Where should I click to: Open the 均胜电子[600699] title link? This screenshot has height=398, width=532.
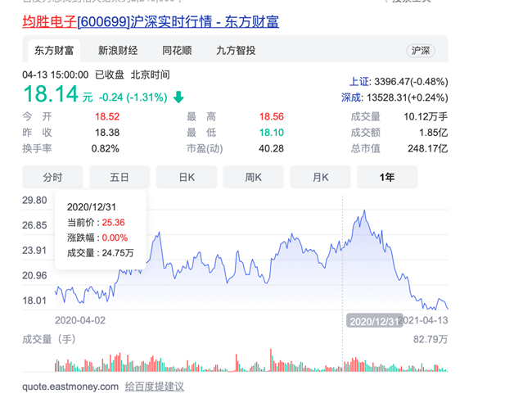151,22
